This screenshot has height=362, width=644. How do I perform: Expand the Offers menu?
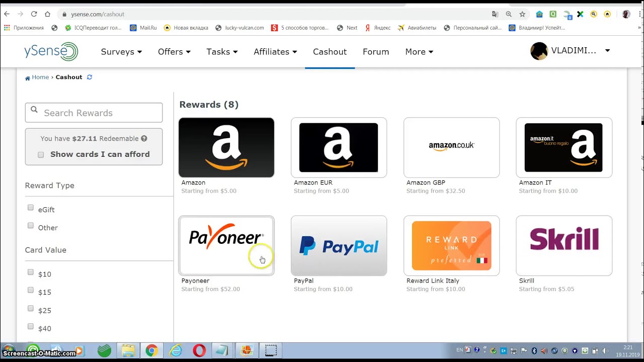174,52
